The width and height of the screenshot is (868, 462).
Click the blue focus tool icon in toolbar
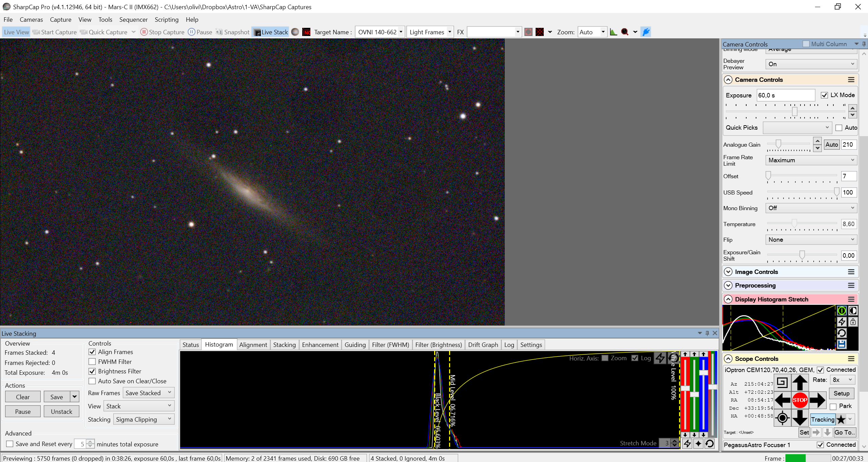(x=646, y=32)
